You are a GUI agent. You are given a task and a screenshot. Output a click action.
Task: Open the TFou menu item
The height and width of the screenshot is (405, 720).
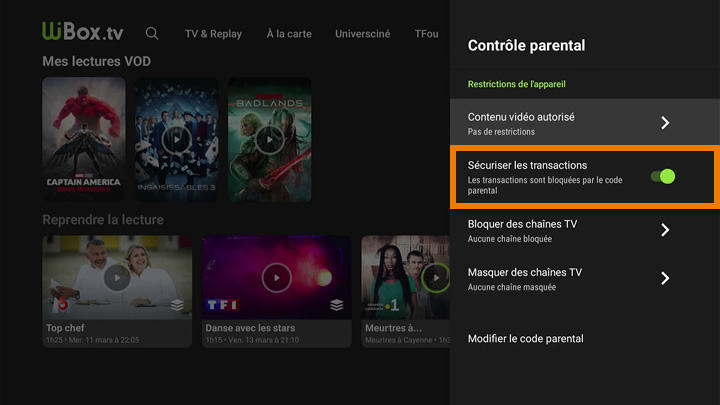pos(426,34)
